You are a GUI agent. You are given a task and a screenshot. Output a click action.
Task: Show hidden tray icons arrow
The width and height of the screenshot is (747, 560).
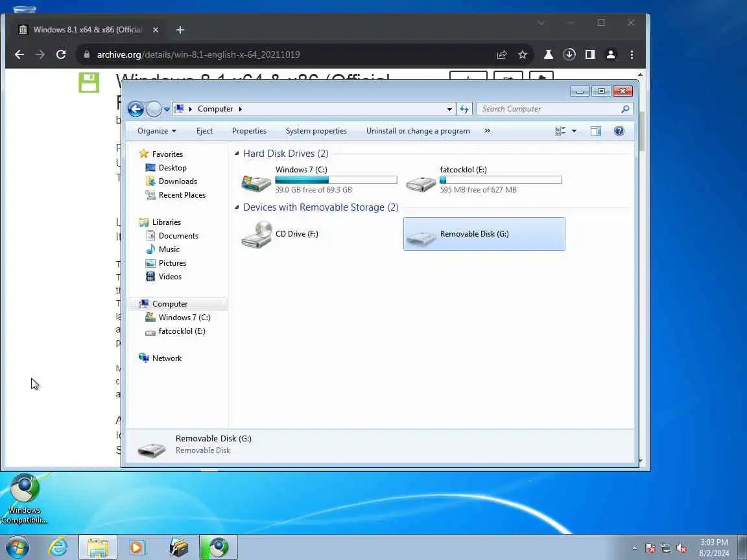(634, 548)
